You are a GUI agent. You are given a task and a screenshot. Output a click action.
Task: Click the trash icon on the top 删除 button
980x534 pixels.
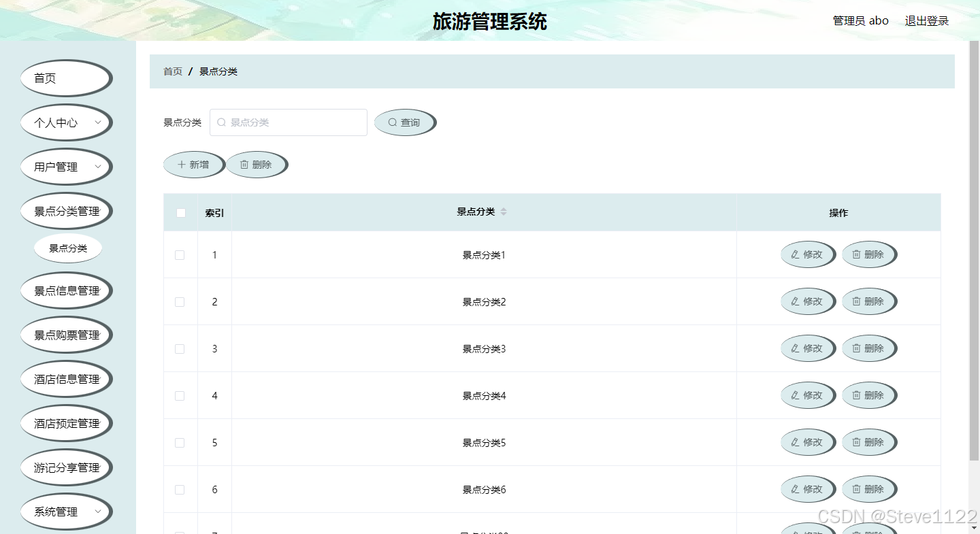tap(245, 164)
